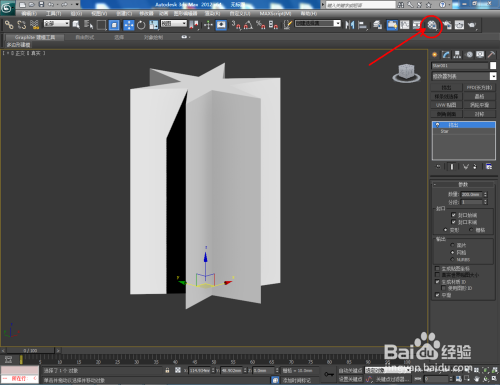The image size is (500, 385).
Task: Toggle the Percent Snap button
Action: [261, 25]
